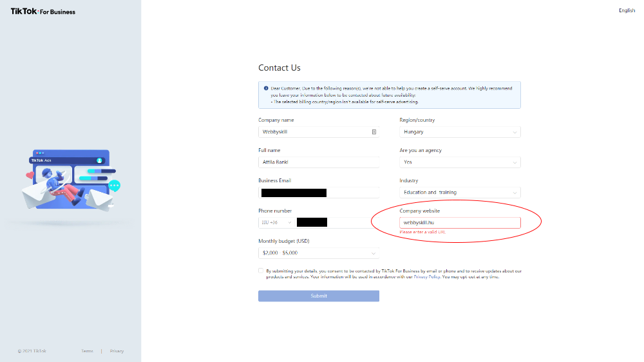Click the Company website input field
Screen dimensions: 644x362
click(x=460, y=223)
